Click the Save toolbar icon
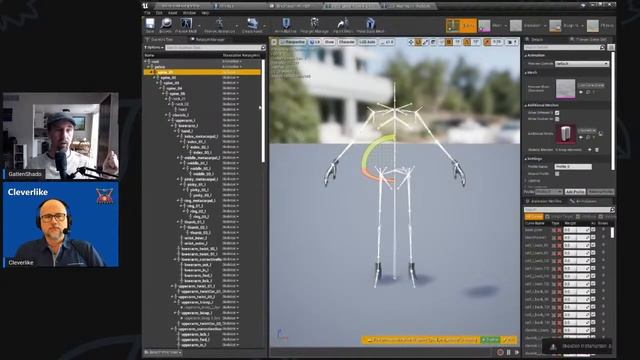The height and width of the screenshot is (360, 640). pyautogui.click(x=150, y=24)
